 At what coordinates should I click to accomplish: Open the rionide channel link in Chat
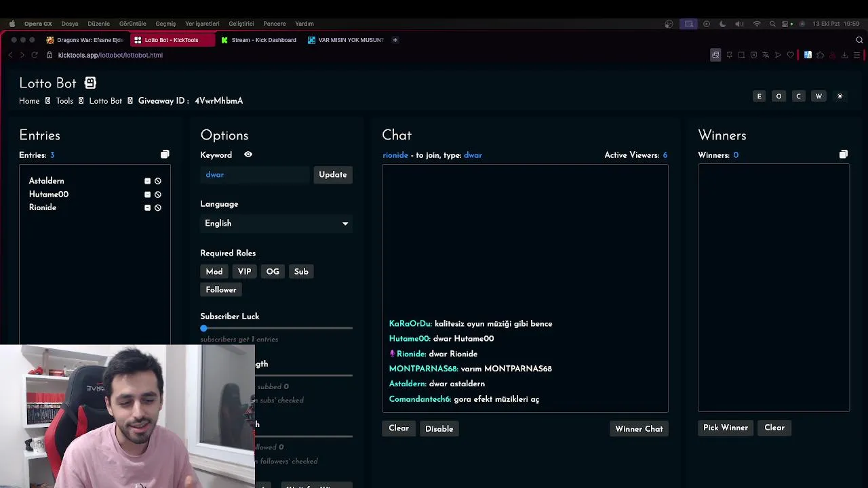coord(395,155)
